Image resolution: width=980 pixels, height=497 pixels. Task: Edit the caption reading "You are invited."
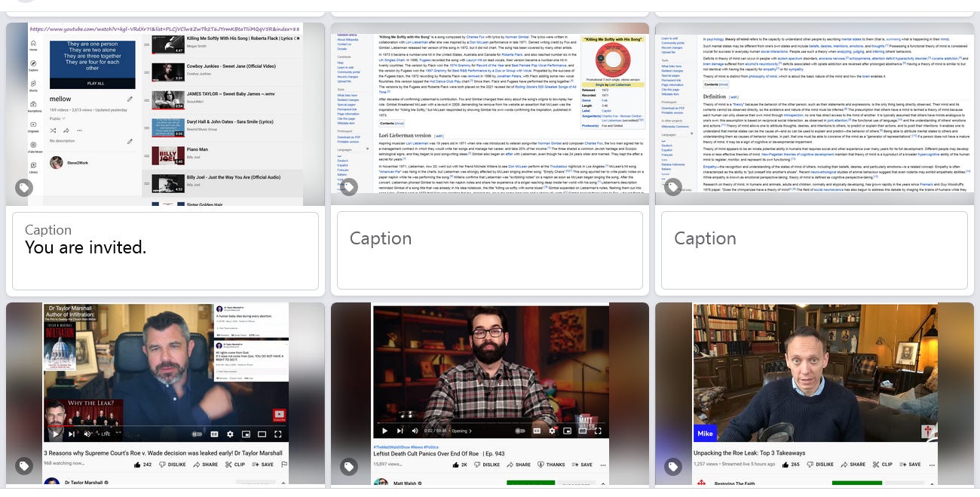[165, 250]
